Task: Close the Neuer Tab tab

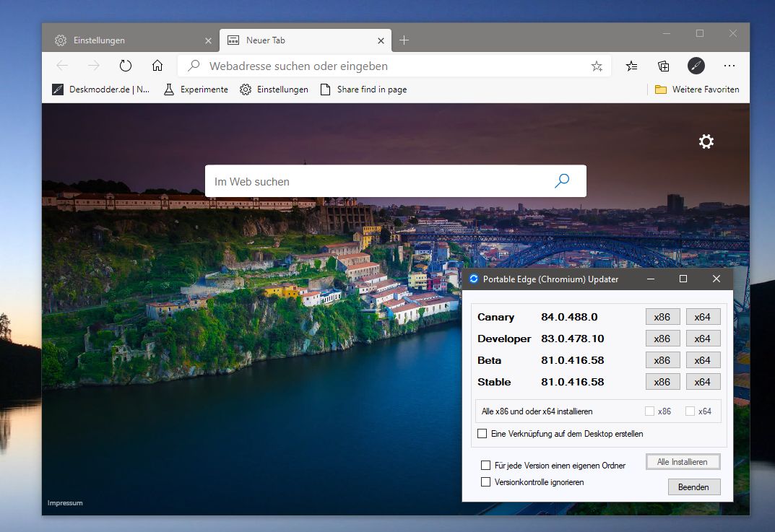Action: (x=381, y=40)
